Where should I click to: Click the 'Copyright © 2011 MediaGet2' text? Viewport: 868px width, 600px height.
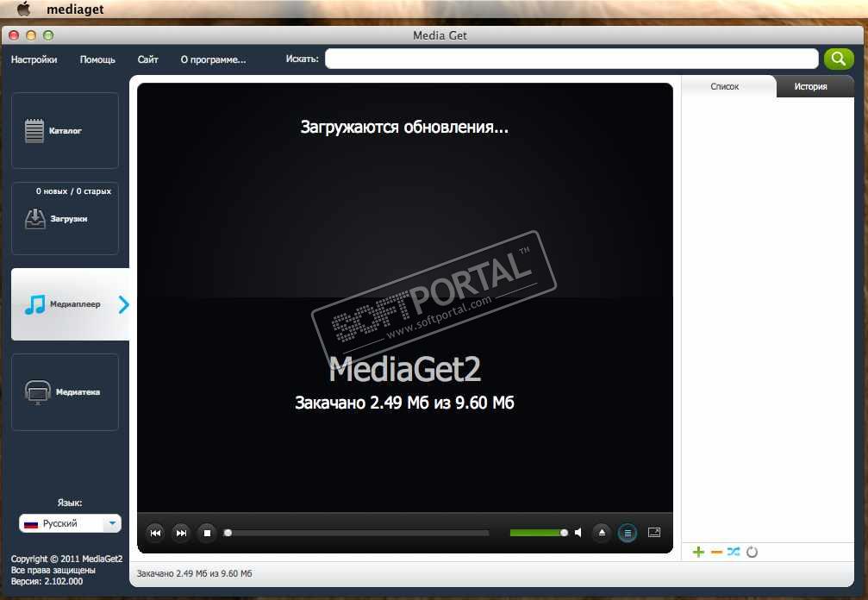tap(67, 559)
